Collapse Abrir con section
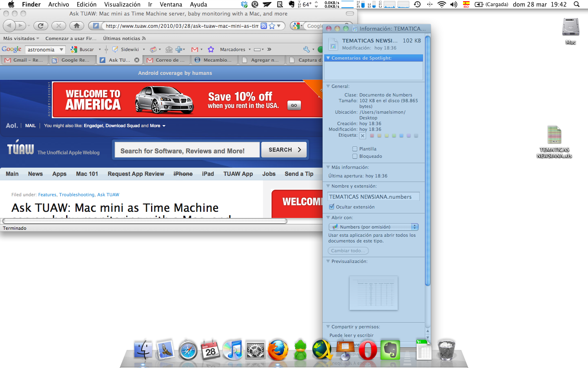 click(328, 218)
